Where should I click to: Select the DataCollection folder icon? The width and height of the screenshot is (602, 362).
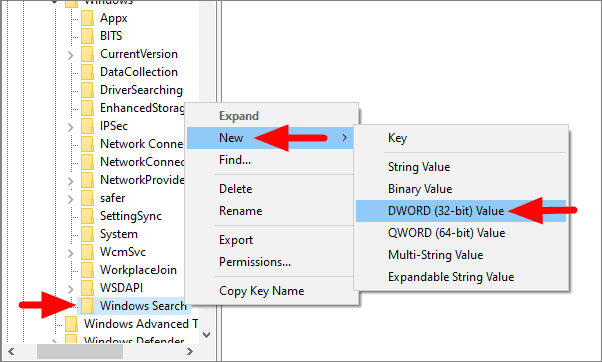point(88,72)
